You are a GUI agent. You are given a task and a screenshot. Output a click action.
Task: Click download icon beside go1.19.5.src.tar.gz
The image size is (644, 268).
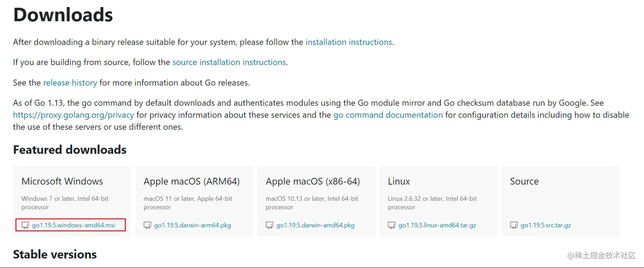point(514,225)
